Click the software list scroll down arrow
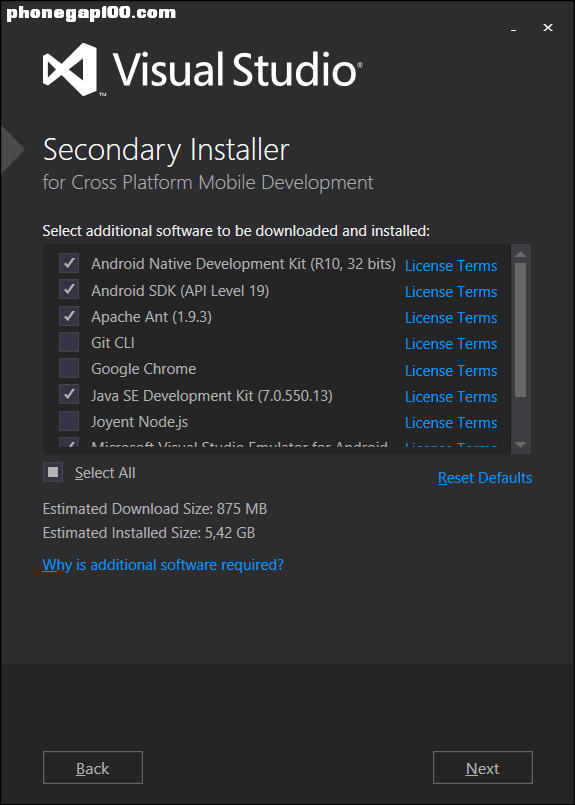Screen dimensions: 575x805 520,445
